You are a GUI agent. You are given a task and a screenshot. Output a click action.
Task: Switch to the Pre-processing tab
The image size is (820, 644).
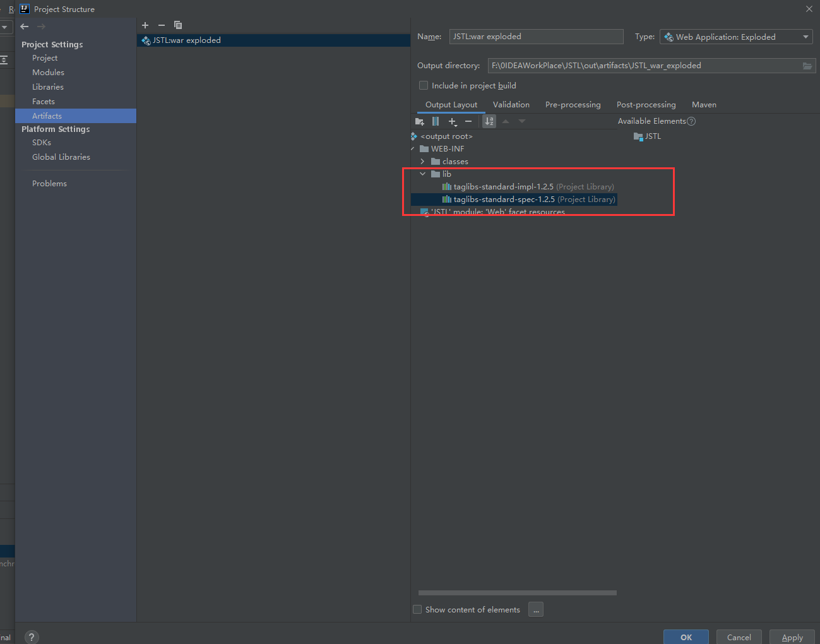click(x=573, y=105)
